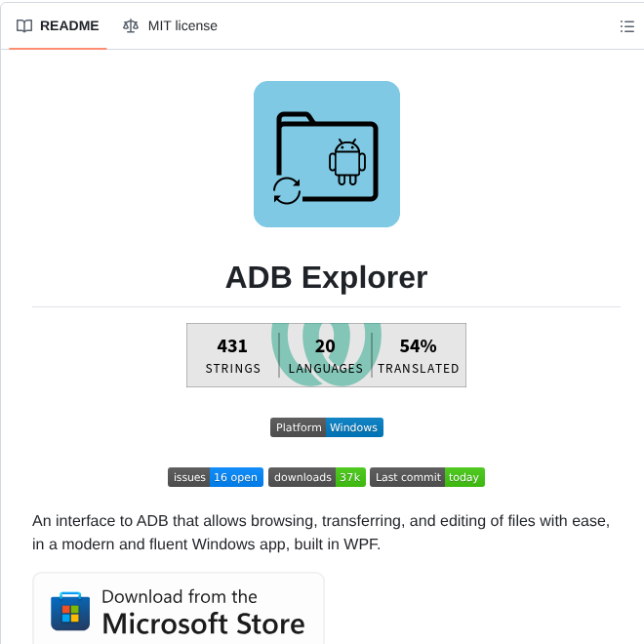Switch to the MIT license tab

[170, 26]
